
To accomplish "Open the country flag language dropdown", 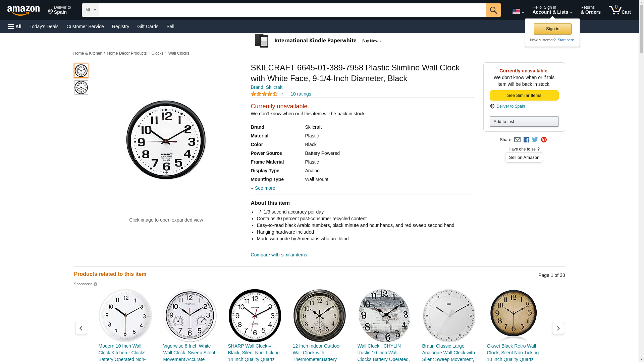I will click(x=518, y=12).
